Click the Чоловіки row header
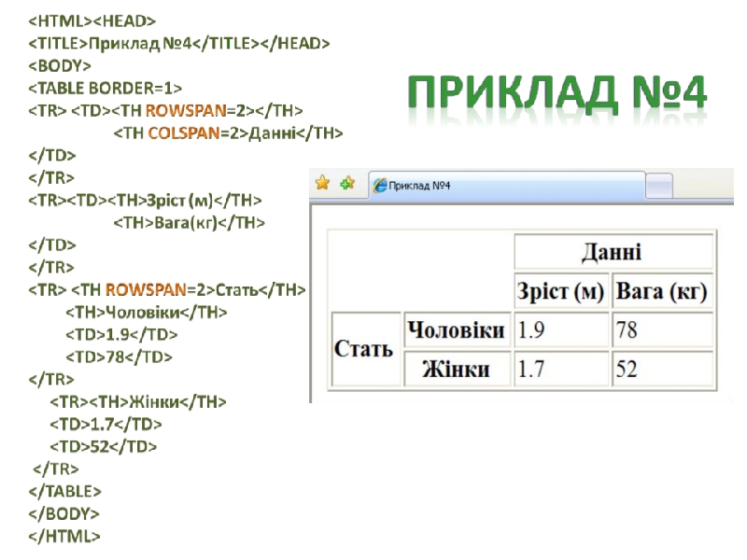 (458, 330)
